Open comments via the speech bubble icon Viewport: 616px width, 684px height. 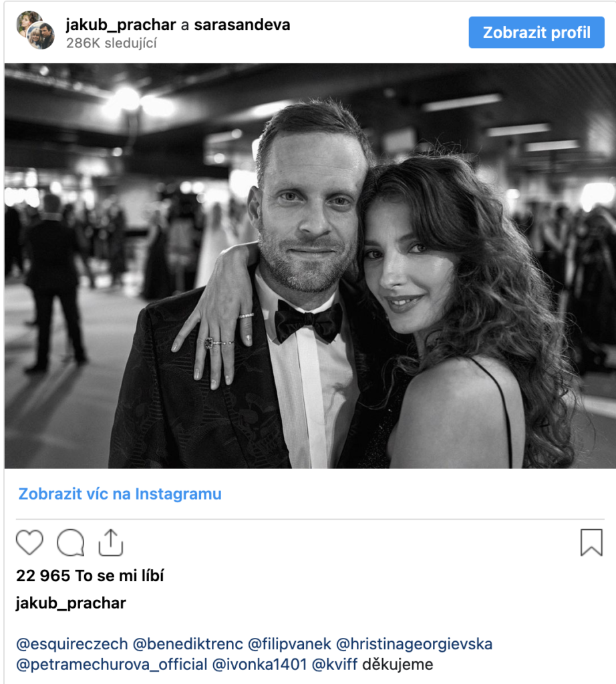point(70,542)
